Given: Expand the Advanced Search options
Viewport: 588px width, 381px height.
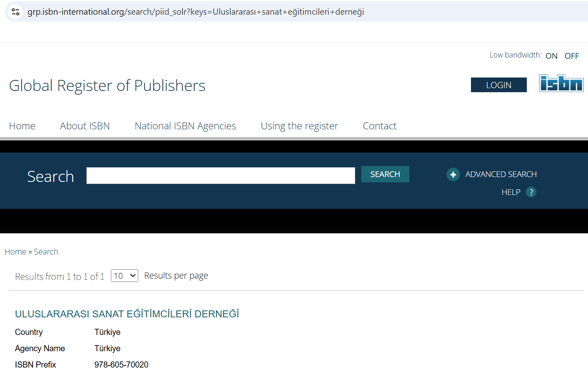Looking at the screenshot, I should pyautogui.click(x=501, y=175).
